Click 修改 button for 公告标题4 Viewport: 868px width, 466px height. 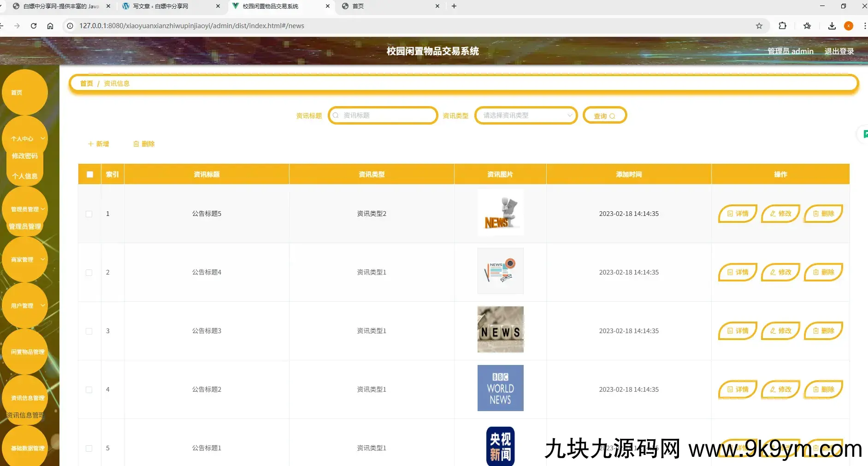click(x=780, y=272)
